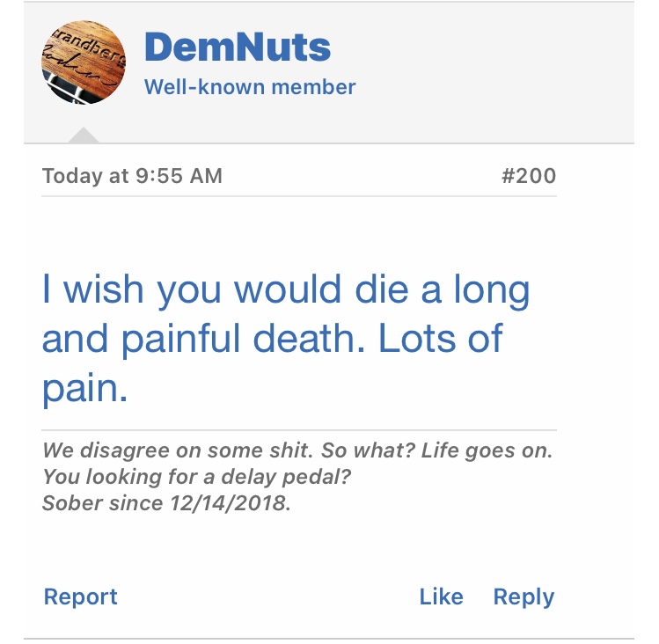Click the DemNuts profile avatar
The image size is (659, 644).
pos(83,62)
